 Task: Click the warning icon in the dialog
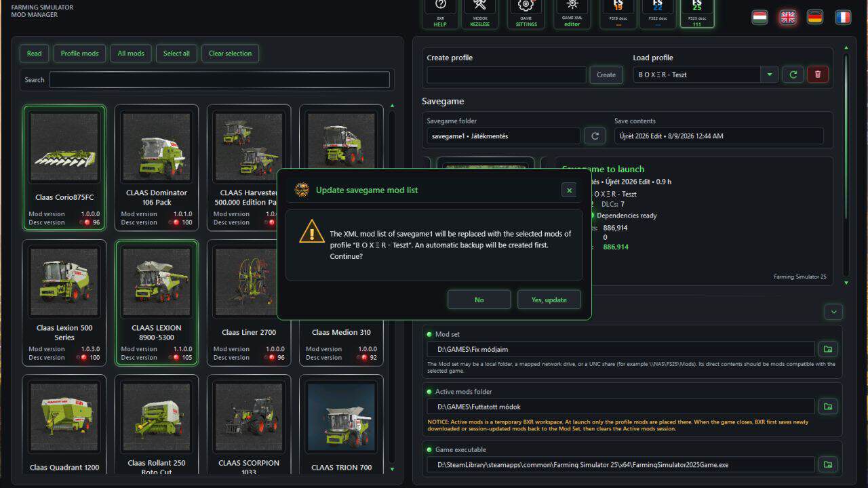pos(312,231)
